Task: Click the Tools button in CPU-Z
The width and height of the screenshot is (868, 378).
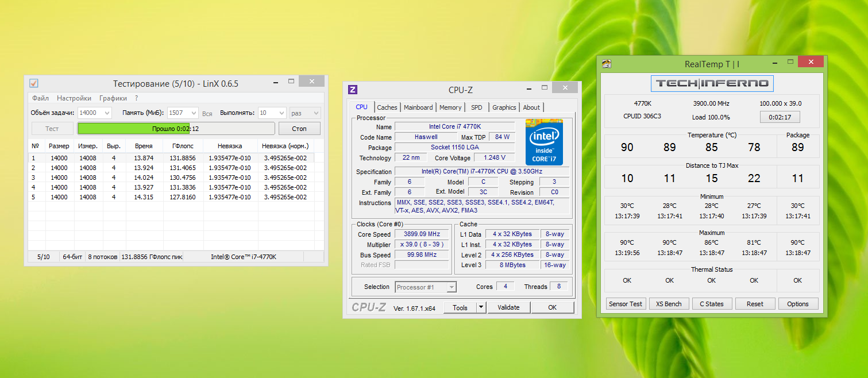Action: tap(460, 307)
